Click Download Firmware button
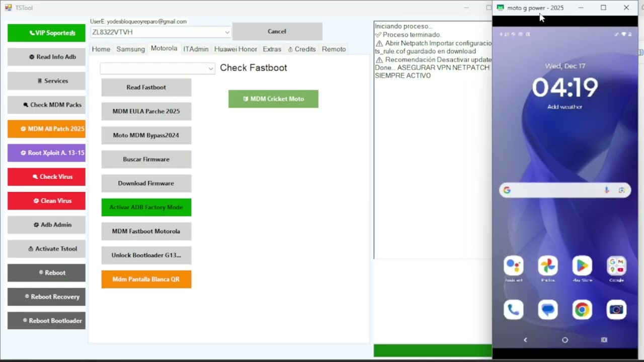The width and height of the screenshot is (644, 362). click(146, 183)
